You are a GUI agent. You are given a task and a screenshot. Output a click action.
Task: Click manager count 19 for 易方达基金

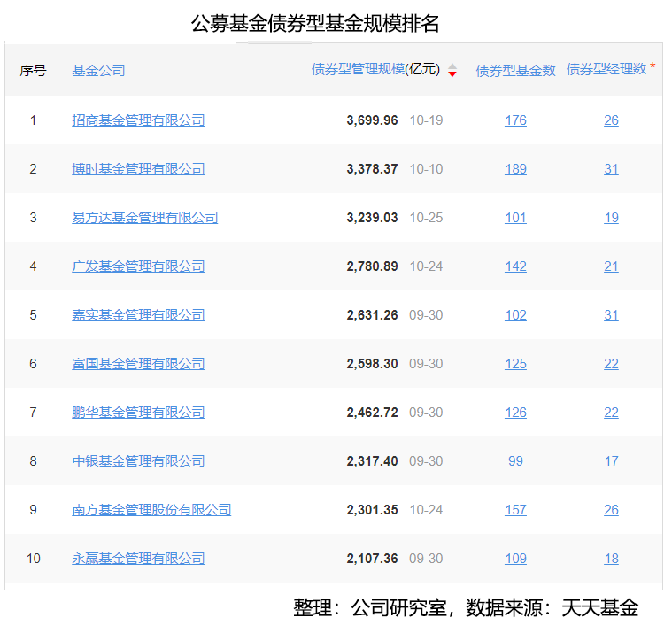click(611, 218)
